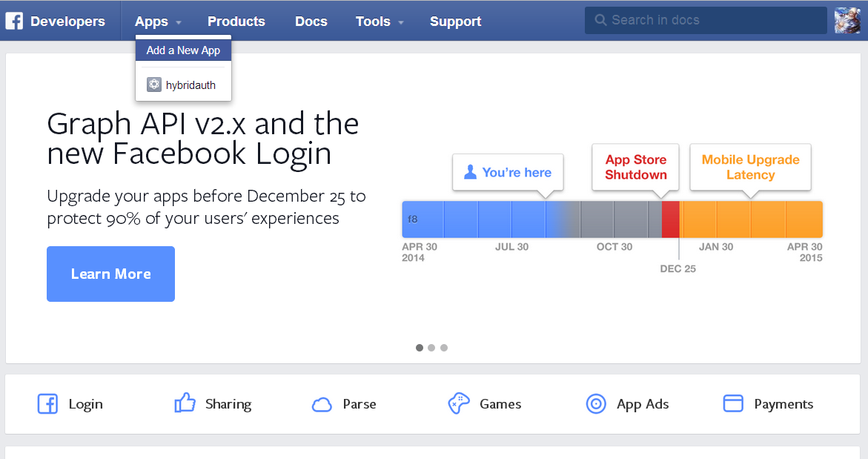
Task: Click the Payments card icon
Action: [733, 403]
